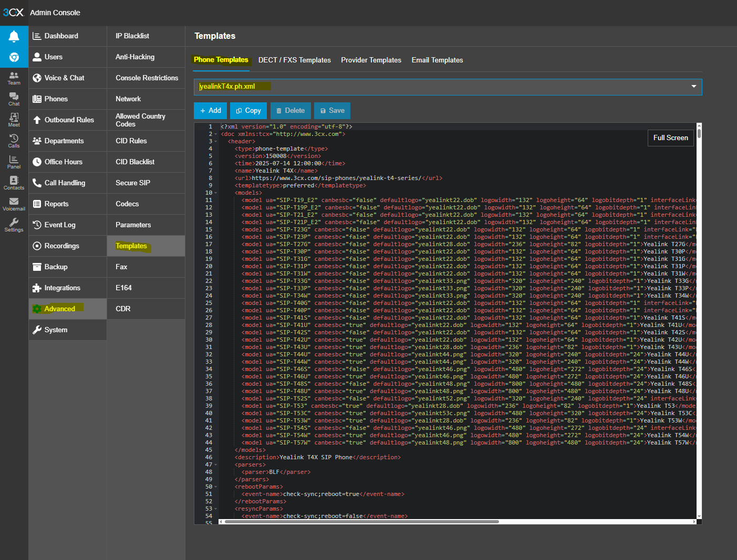Click the scroll-down arrow of editor scrollbar

pyautogui.click(x=699, y=516)
